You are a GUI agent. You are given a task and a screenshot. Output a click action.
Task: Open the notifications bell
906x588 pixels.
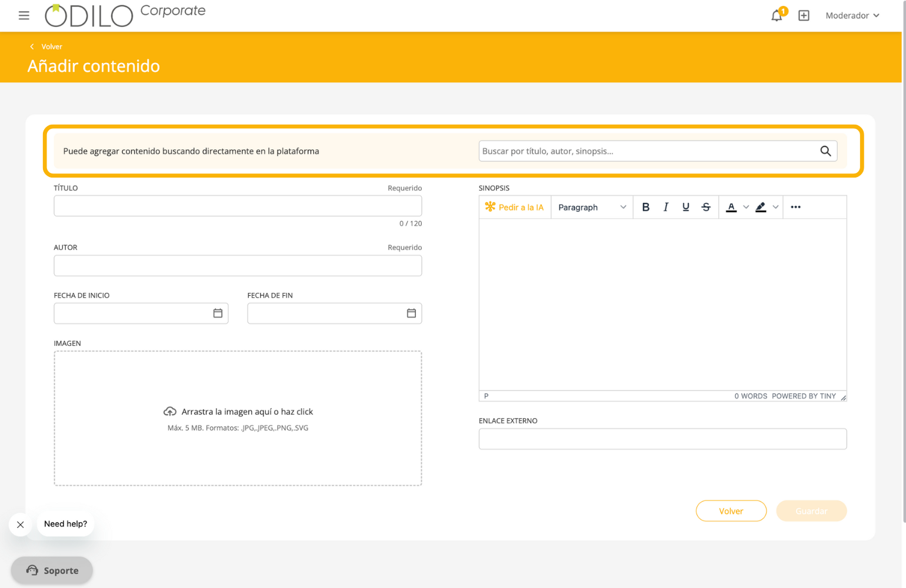tap(777, 16)
